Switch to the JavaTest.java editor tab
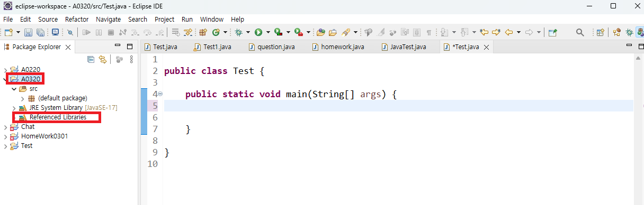This screenshot has width=644, height=205. coord(404,47)
